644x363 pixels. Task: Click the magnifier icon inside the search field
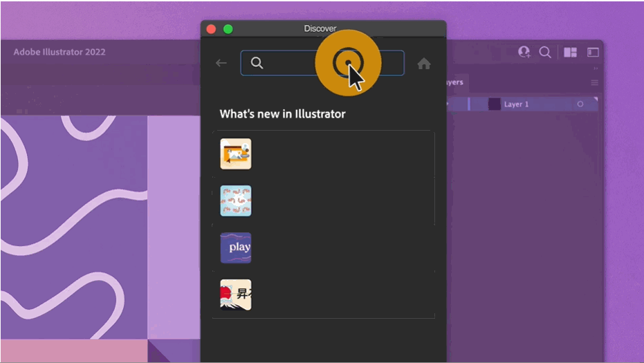(257, 63)
